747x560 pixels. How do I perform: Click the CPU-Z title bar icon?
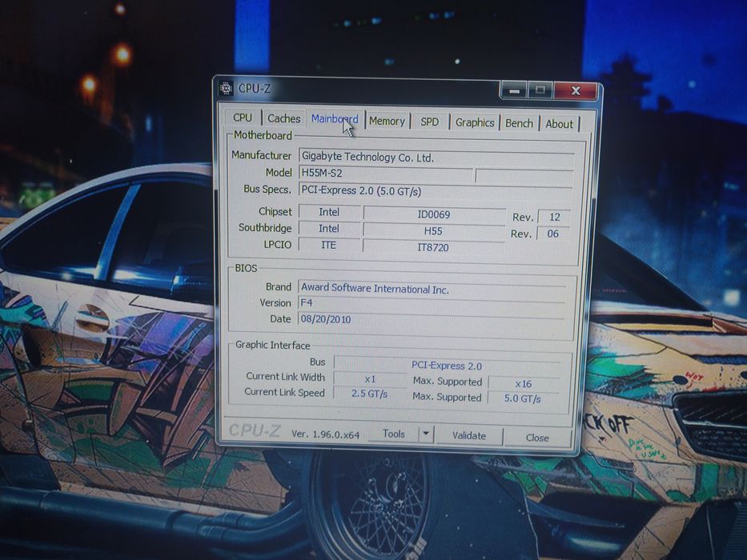pos(226,88)
